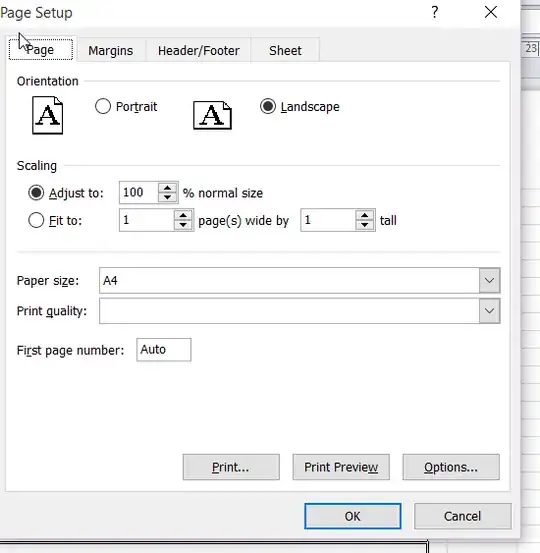Image resolution: width=540 pixels, height=553 pixels.
Task: Click the landscape page orientation icon
Action: [x=212, y=115]
